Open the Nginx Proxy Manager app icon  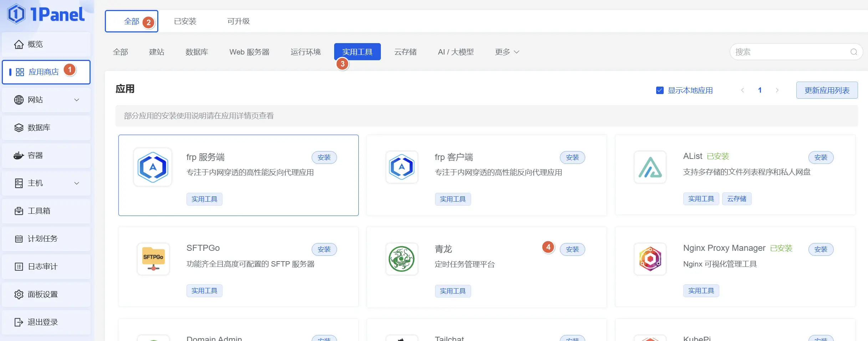[650, 259]
